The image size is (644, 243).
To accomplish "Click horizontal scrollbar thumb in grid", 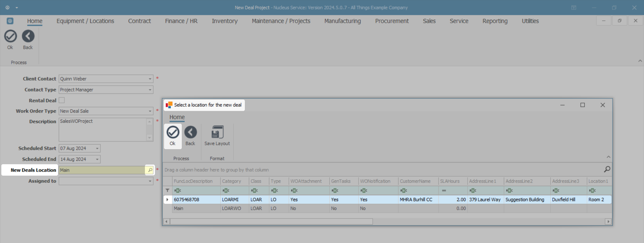I will (x=271, y=222).
